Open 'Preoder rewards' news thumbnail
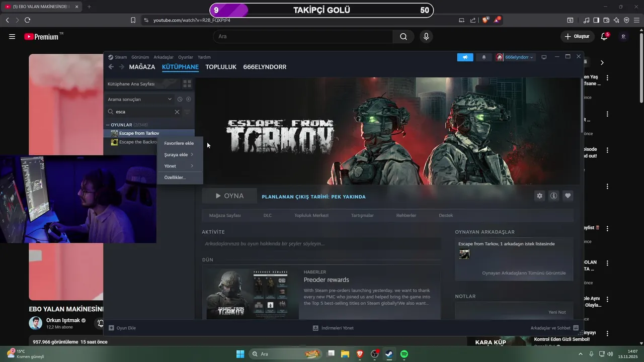 tap(250, 294)
